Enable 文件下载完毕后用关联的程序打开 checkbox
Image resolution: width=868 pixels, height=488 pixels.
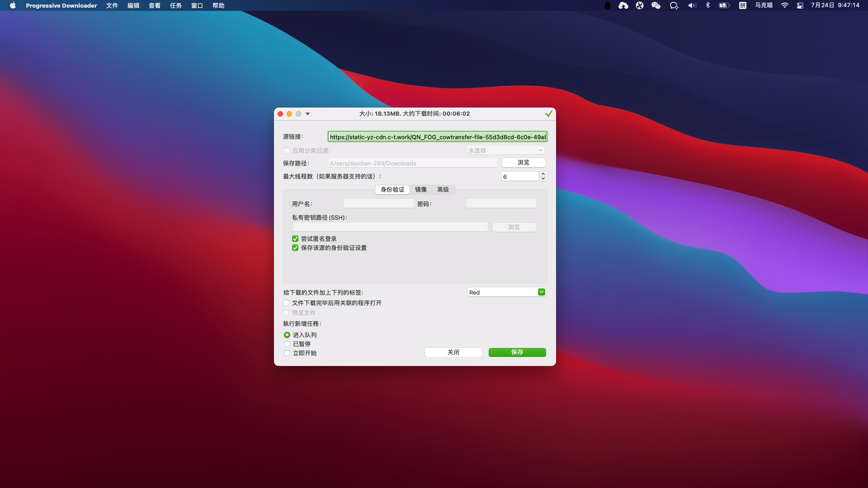point(286,303)
